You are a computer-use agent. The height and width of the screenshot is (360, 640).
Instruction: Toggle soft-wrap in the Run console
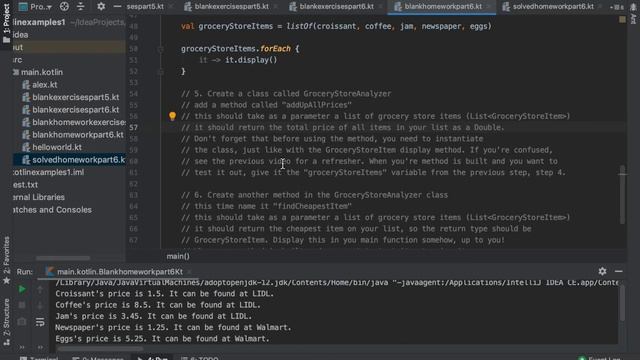pyautogui.click(x=40, y=322)
